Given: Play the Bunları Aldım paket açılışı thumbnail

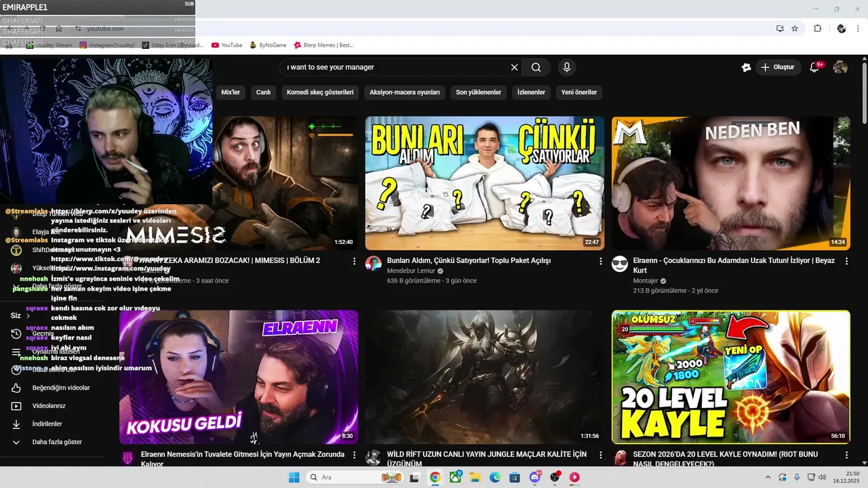Looking at the screenshot, I should (485, 183).
